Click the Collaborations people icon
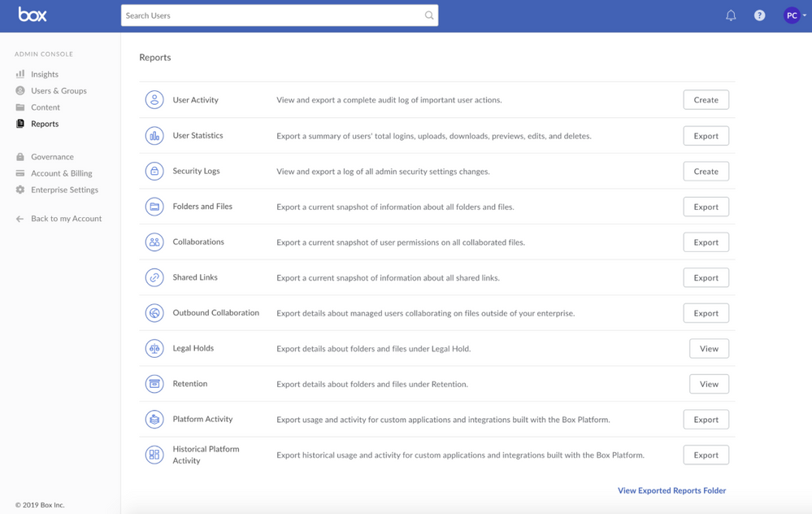 click(154, 242)
